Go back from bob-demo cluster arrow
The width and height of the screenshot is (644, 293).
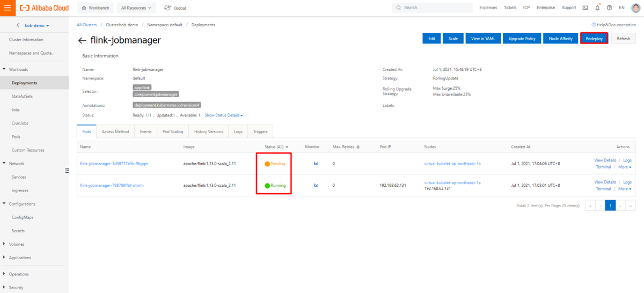[x=18, y=25]
